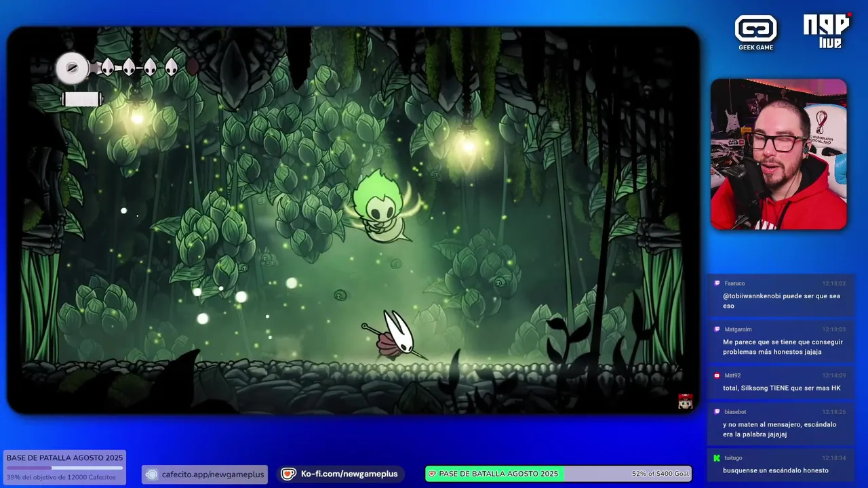This screenshot has width=868, height=488.
Task: Click the Twitch icon beside biasebot
Action: (717, 411)
